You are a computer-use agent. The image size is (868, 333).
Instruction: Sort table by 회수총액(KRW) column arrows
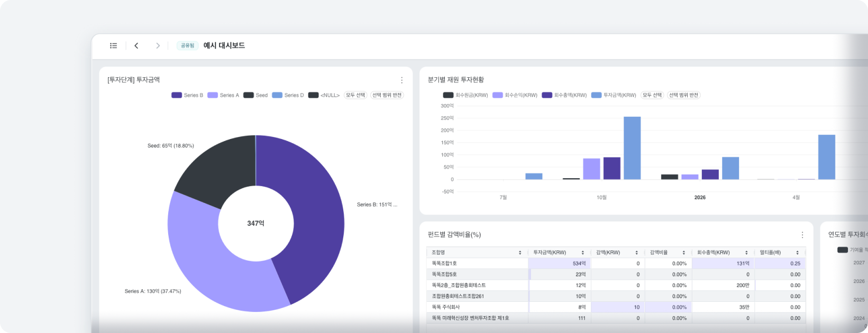(x=747, y=253)
